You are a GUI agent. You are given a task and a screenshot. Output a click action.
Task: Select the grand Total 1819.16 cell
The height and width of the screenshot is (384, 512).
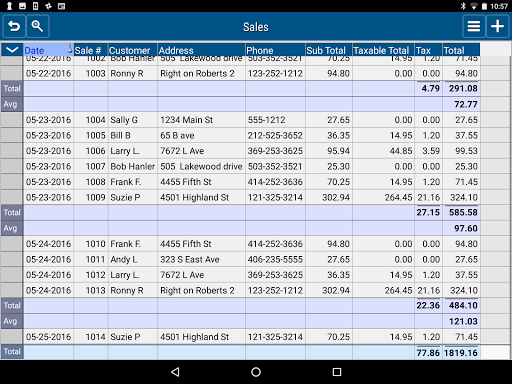461,353
